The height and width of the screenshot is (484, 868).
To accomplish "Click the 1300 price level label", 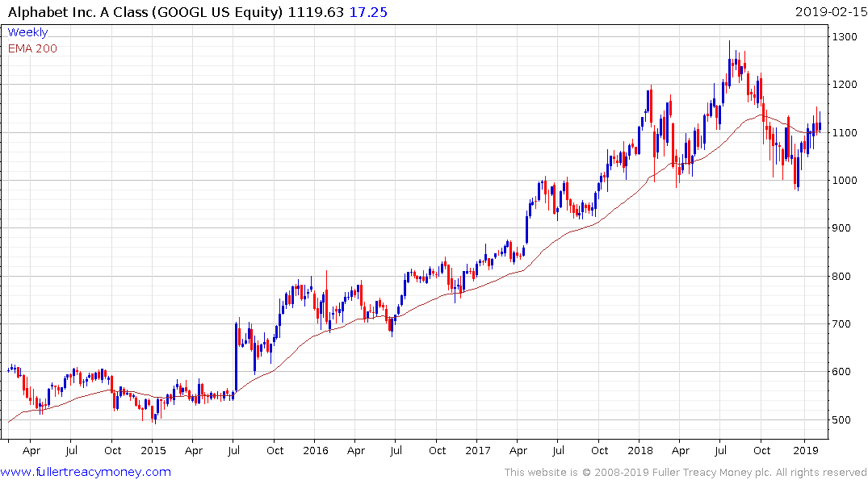I will click(x=845, y=37).
